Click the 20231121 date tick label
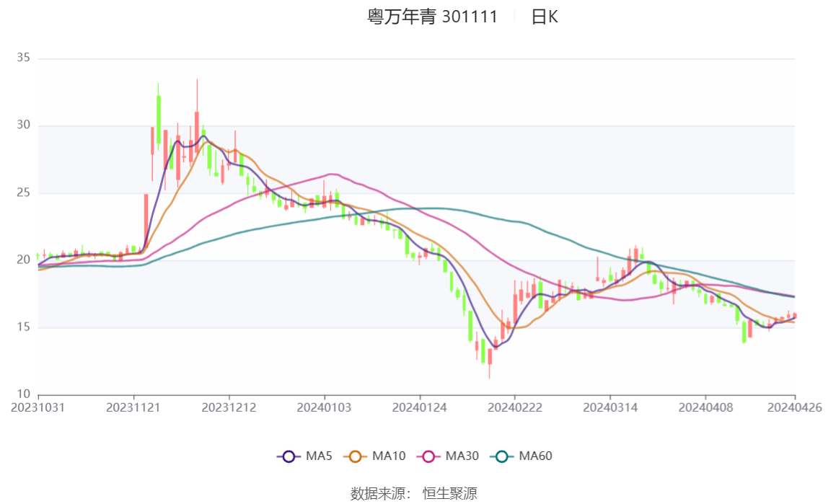The height and width of the screenshot is (504, 828). click(133, 408)
